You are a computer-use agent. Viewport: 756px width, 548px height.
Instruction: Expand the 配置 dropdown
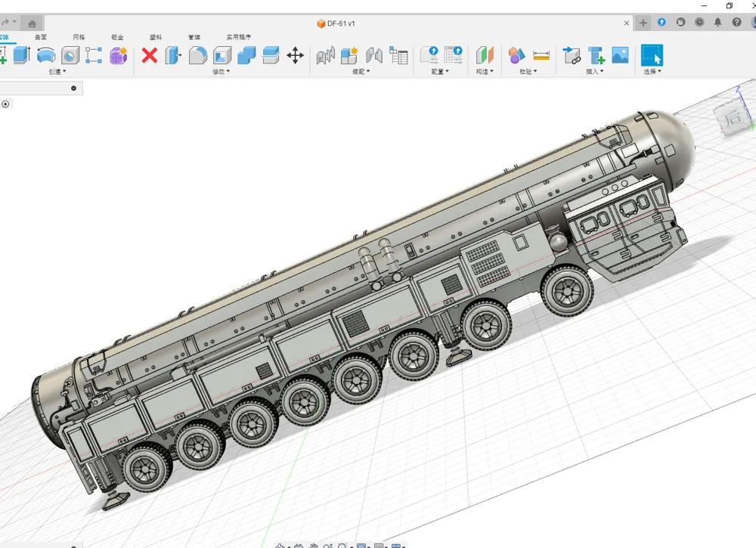coord(440,71)
